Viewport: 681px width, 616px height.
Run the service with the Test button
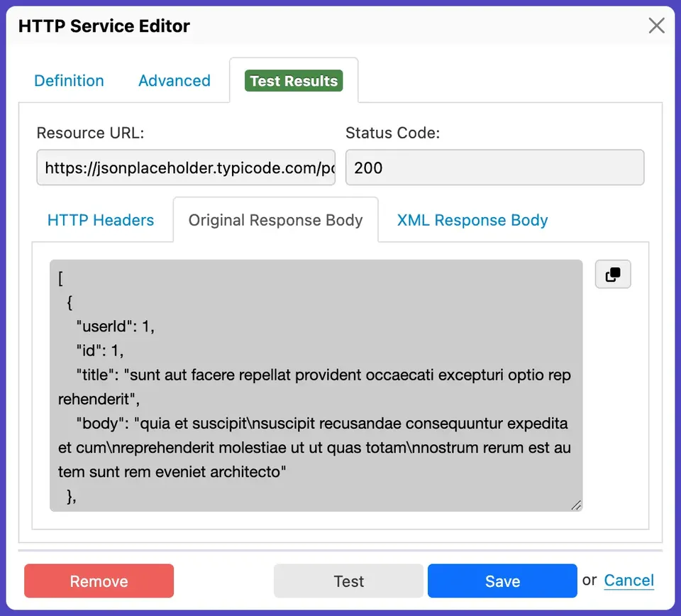[348, 581]
